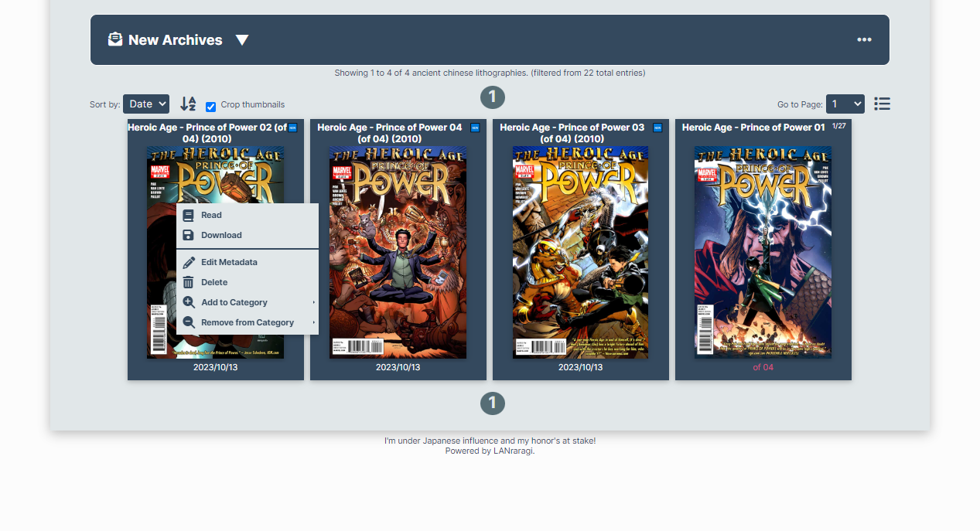Open the Go to Page dropdown

click(845, 104)
